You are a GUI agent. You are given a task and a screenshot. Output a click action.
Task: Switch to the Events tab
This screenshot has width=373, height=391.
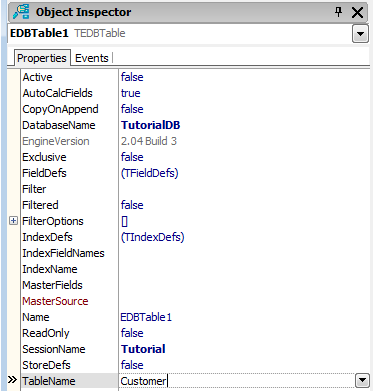click(x=92, y=58)
